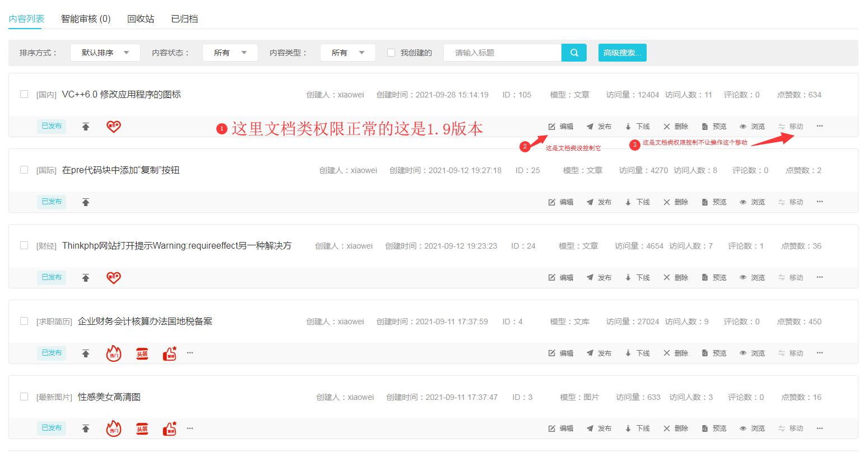Open more flags ellipsis beside 企业财务 thumbs-up badge
This screenshot has height=452, width=868.
coord(190,353)
